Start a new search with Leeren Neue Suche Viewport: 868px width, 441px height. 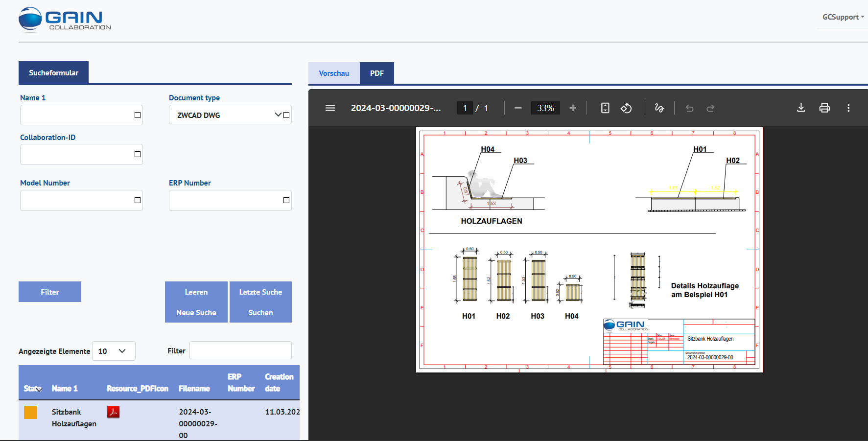[196, 302]
